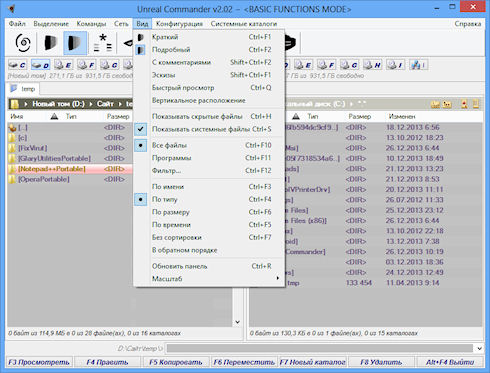This screenshot has height=373, width=490.
Task: Click second folder icon in right path bar
Action: [447, 104]
